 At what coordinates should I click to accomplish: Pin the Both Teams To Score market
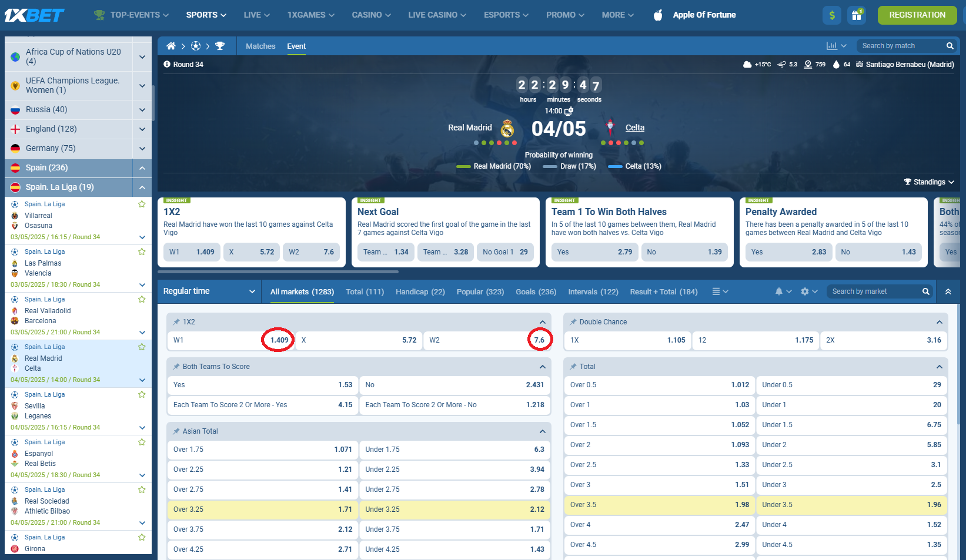176,367
